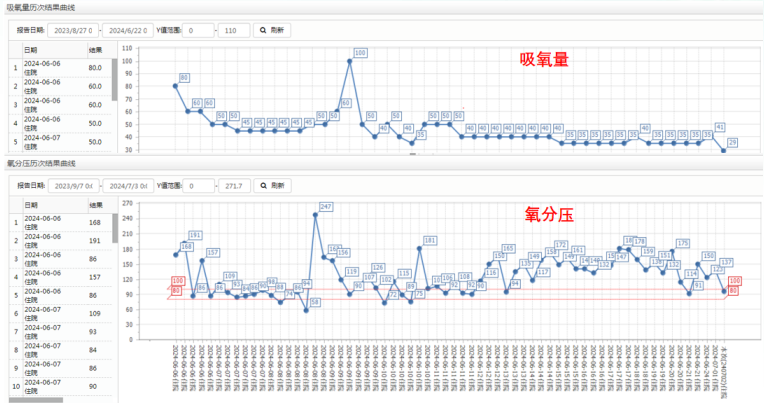Click data label 137 in 氧分压 chart
The height and width of the screenshot is (407, 764).
[x=726, y=262]
